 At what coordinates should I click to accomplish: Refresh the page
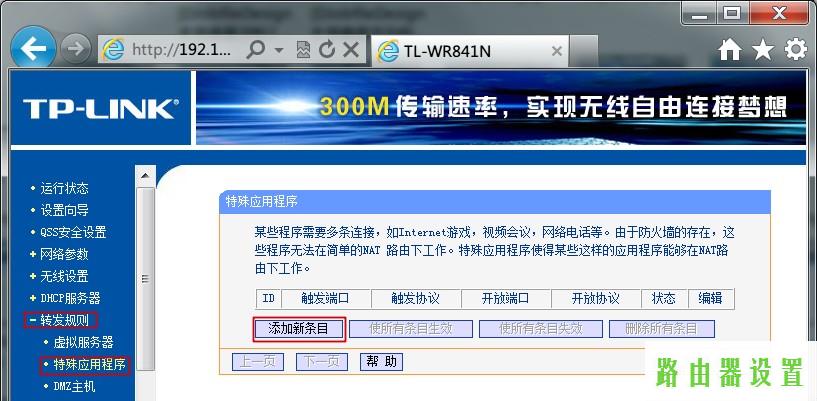[x=327, y=50]
